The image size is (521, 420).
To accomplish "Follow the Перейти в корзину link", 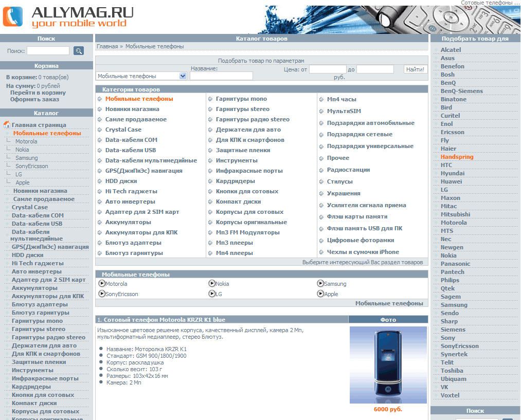I will [x=38, y=93].
